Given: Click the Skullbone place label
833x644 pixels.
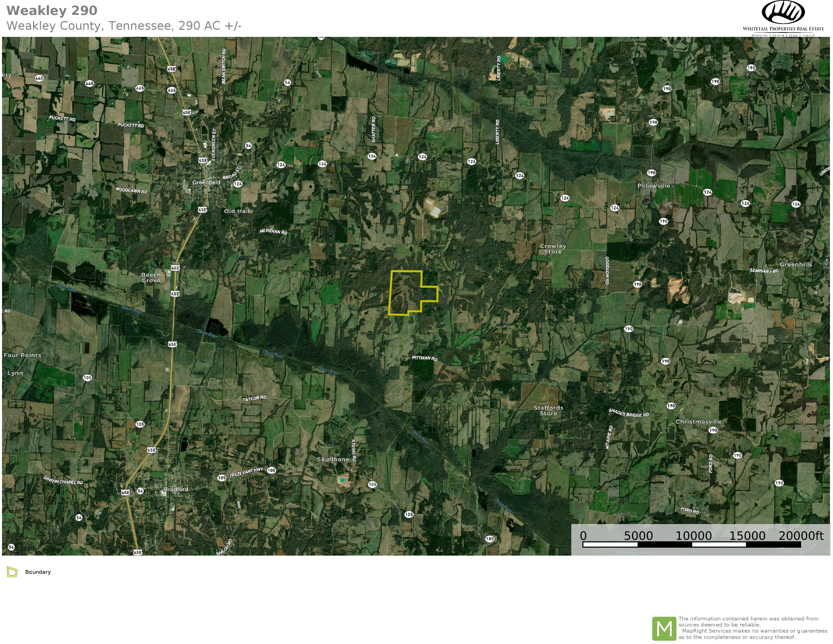Looking at the screenshot, I should [333, 459].
